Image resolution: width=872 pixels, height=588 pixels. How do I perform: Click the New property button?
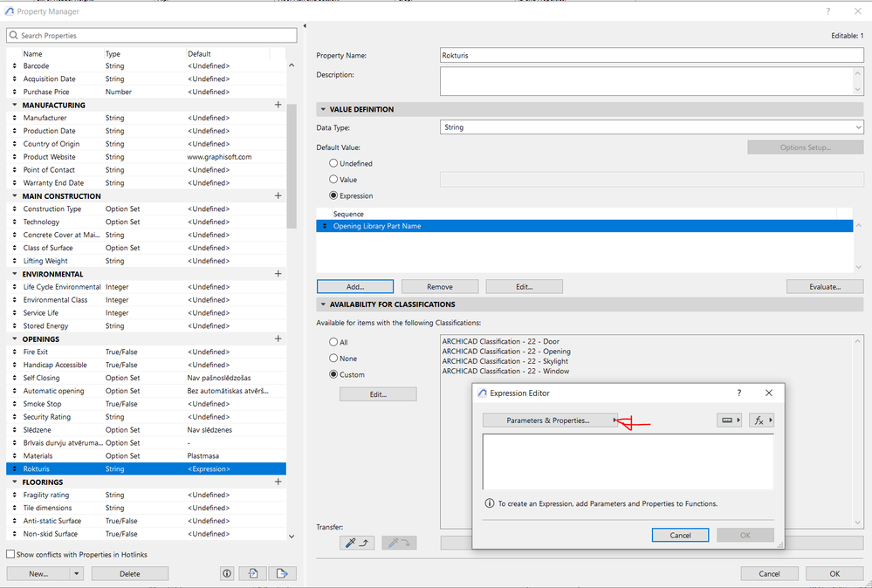click(x=38, y=573)
